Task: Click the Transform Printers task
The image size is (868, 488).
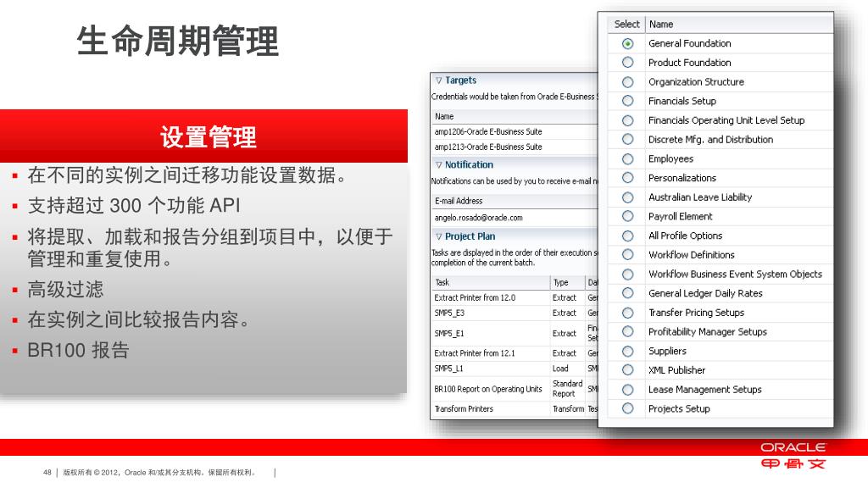Action: coord(464,409)
